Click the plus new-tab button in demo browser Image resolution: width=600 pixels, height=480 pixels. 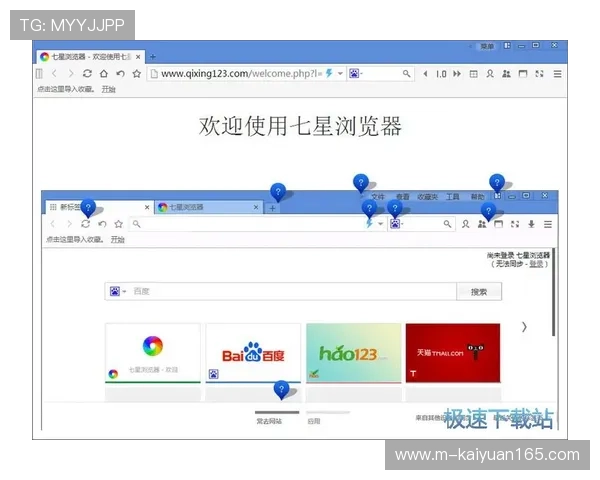[272, 208]
